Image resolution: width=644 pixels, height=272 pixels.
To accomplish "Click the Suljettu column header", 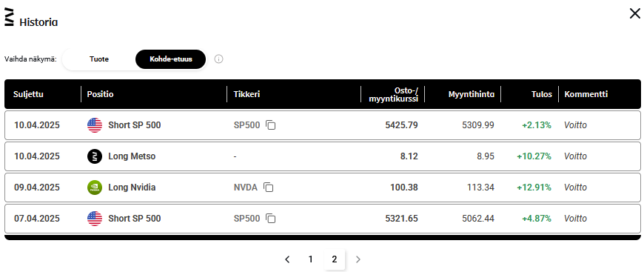I will pyautogui.click(x=28, y=94).
